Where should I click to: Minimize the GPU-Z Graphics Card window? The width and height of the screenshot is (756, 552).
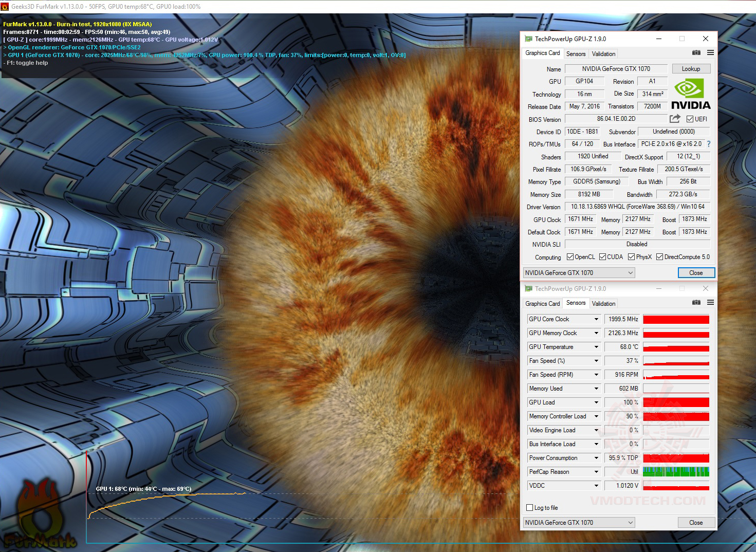[659, 39]
